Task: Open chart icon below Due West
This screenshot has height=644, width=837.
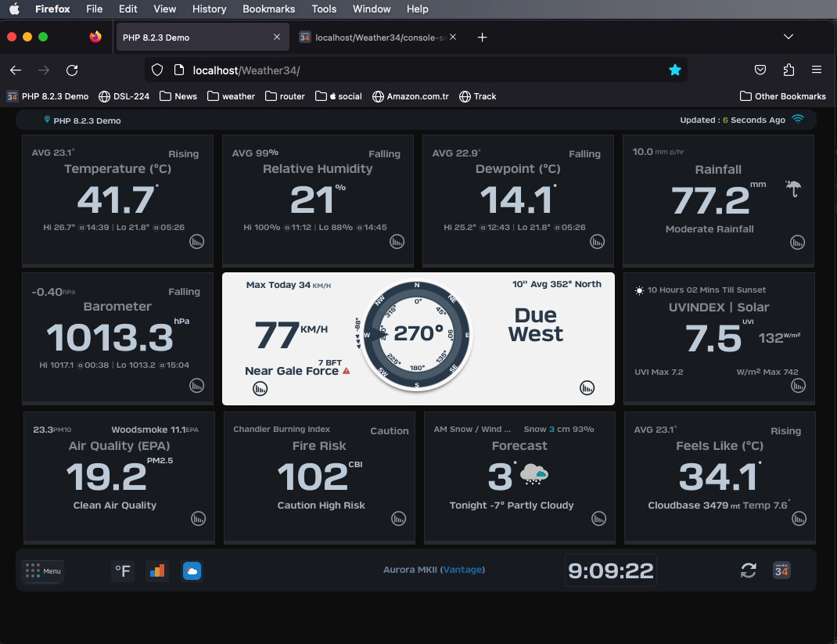Action: [x=587, y=387]
